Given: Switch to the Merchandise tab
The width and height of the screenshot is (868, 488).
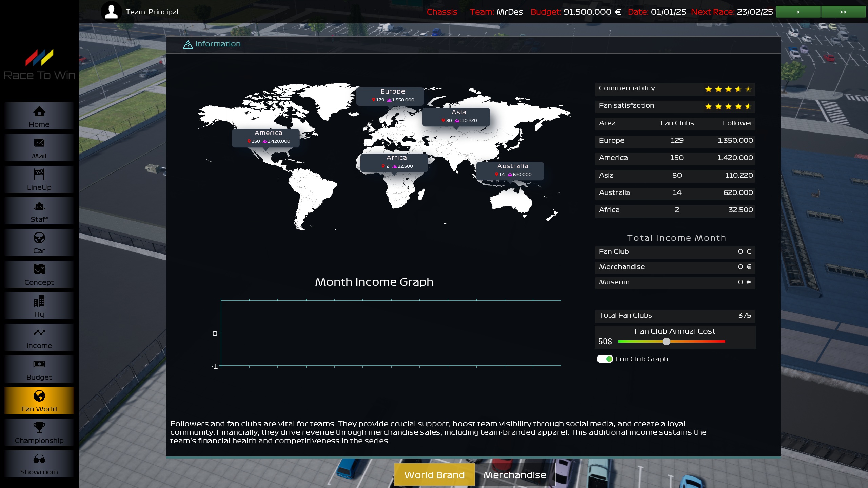Looking at the screenshot, I should (x=514, y=475).
